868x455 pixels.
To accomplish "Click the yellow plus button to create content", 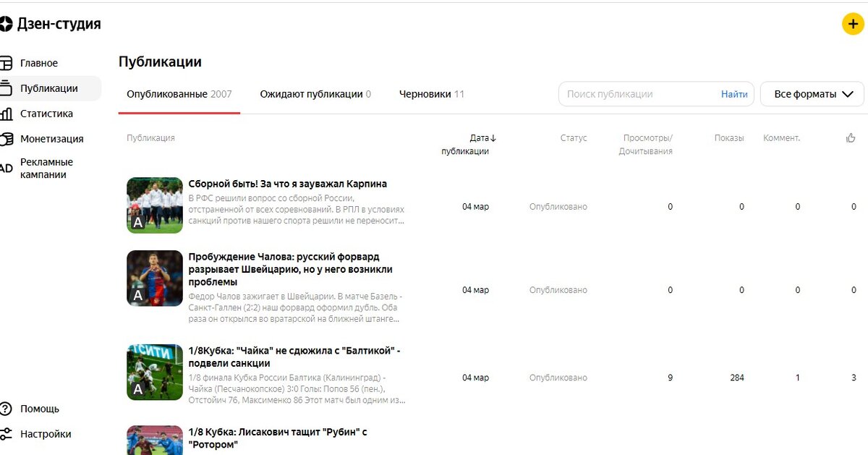I will coord(852,24).
